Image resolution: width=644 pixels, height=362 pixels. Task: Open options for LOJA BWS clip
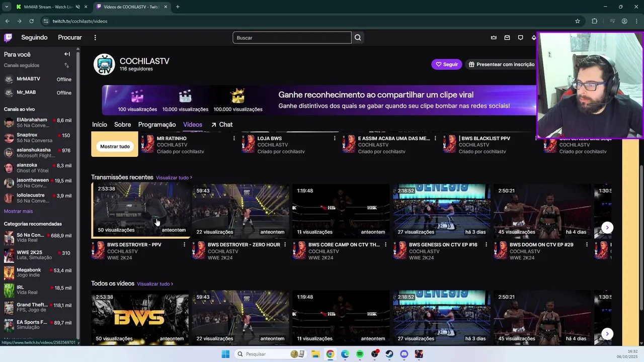(x=335, y=138)
